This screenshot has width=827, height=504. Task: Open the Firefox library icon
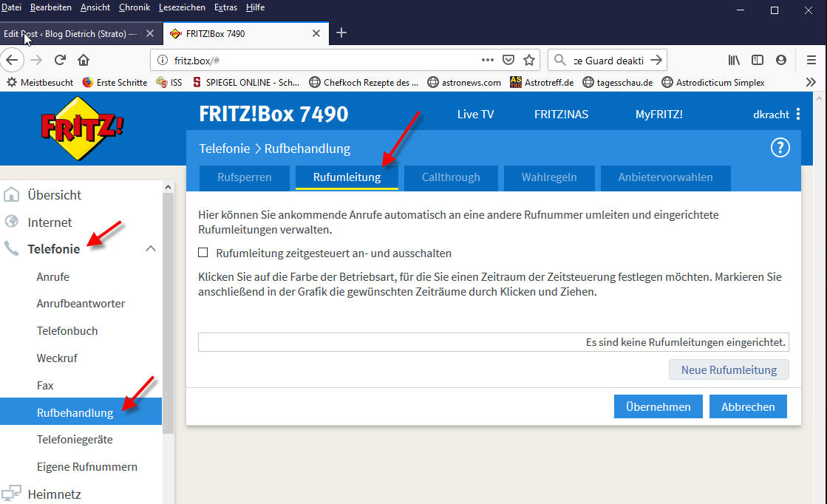734,60
